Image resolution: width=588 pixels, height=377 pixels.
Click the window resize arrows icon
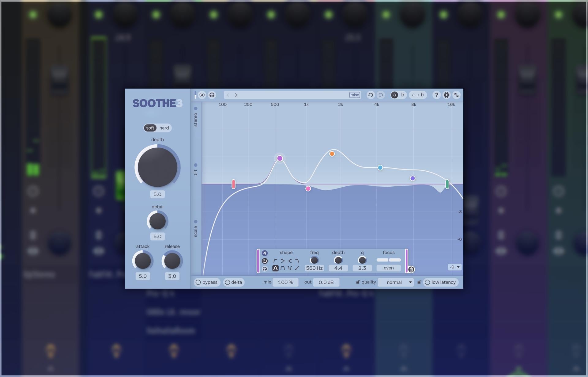pos(456,95)
